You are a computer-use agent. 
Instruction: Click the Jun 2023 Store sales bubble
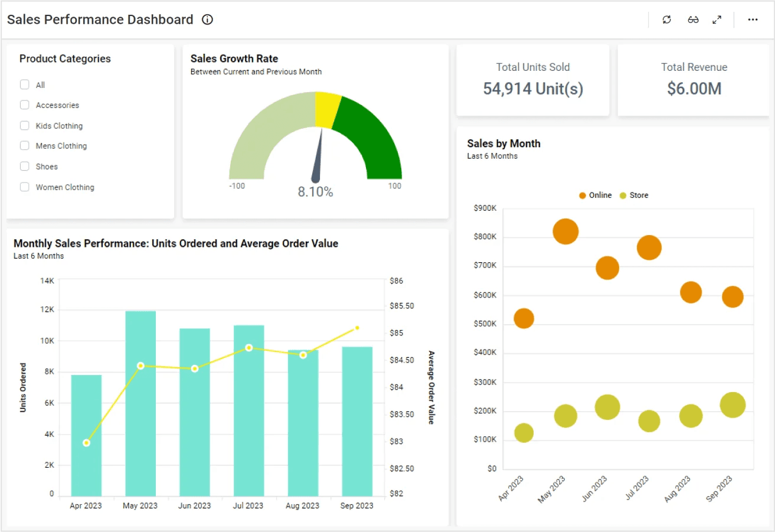click(607, 407)
